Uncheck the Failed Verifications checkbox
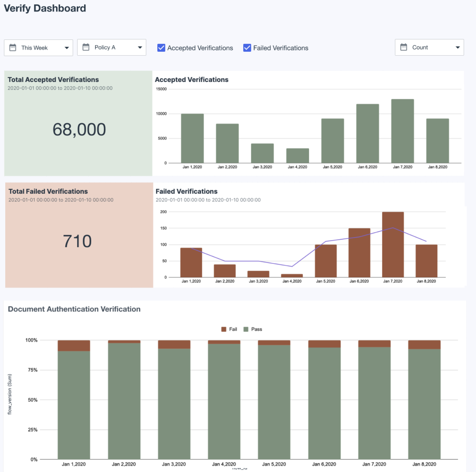The height and width of the screenshot is (472, 476). 247,48
